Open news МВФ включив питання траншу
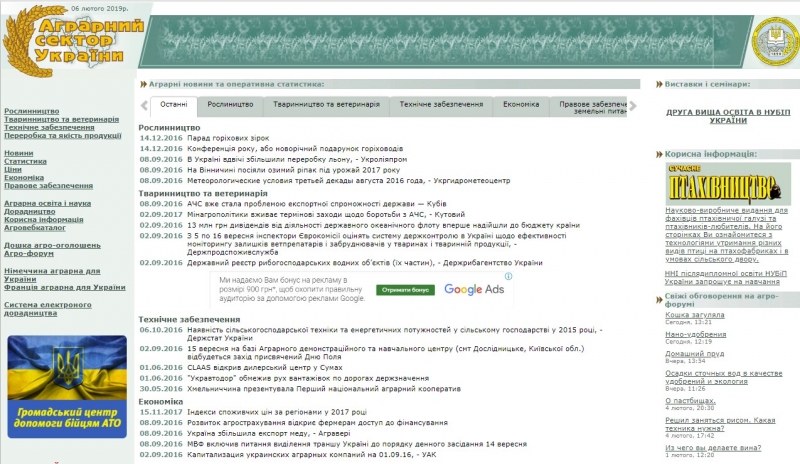 click(357, 444)
